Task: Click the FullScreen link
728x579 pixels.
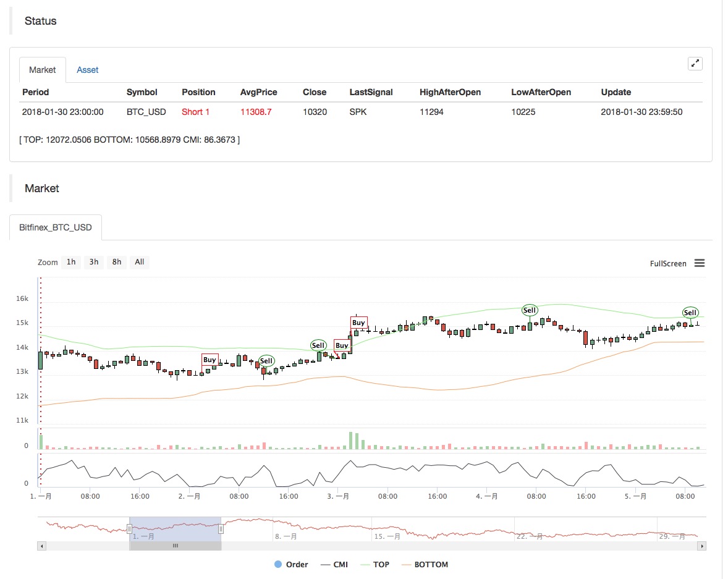Action: (667, 263)
